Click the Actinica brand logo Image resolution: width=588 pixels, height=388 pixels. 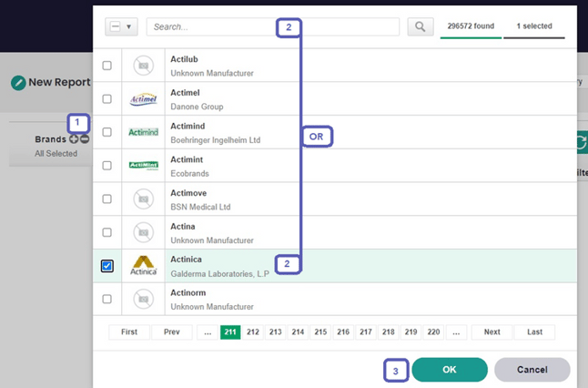[x=143, y=265]
